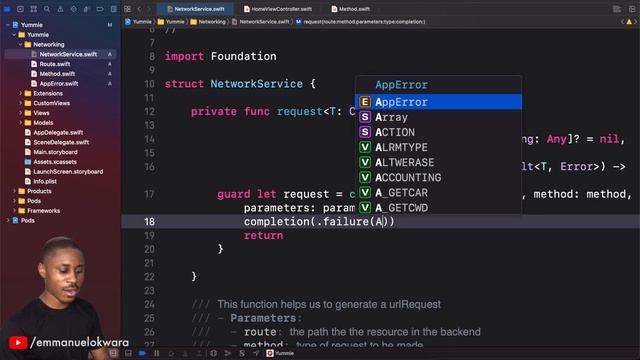
Task: Switch to the Method.swift tab
Action: point(351,9)
